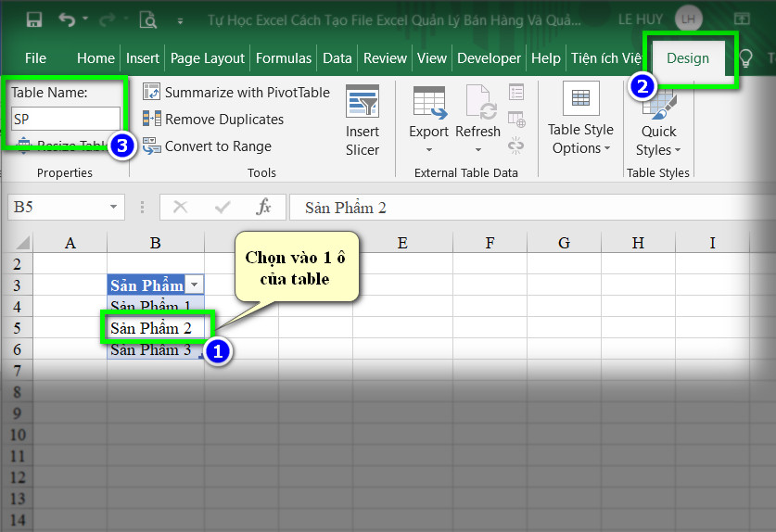Click the Cancel X icon in formula bar
The width and height of the screenshot is (776, 532).
pyautogui.click(x=180, y=207)
